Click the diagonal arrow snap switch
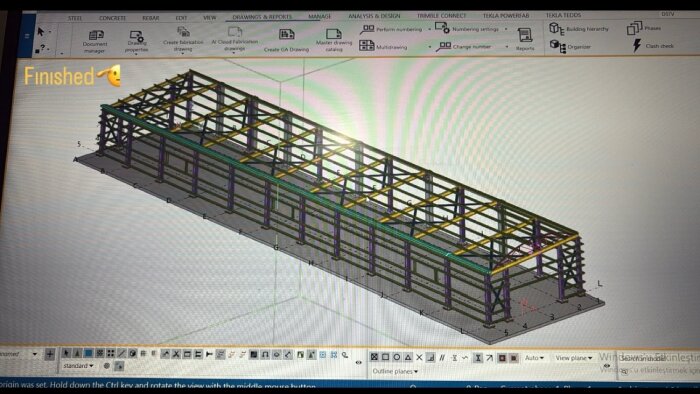 pos(489,357)
